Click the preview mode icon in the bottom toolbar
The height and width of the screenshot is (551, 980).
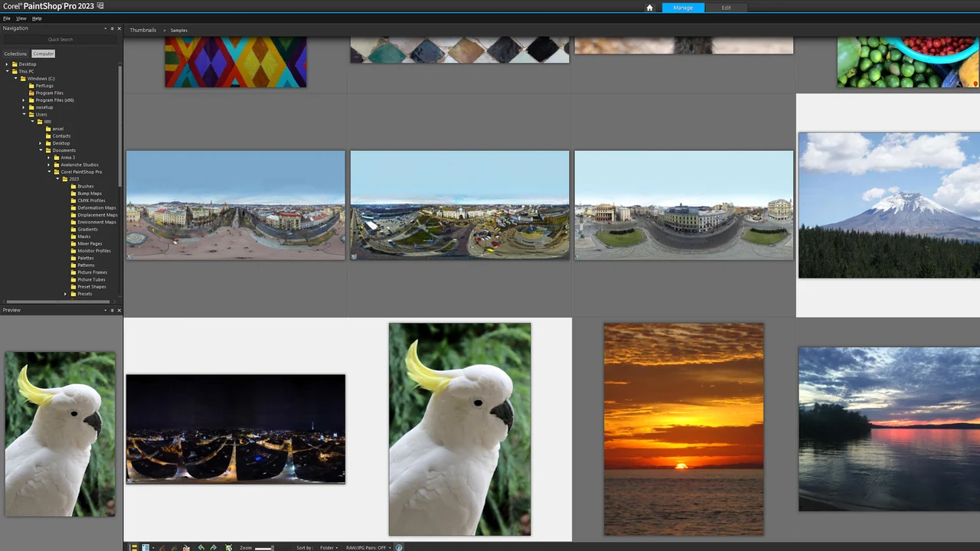tap(145, 547)
